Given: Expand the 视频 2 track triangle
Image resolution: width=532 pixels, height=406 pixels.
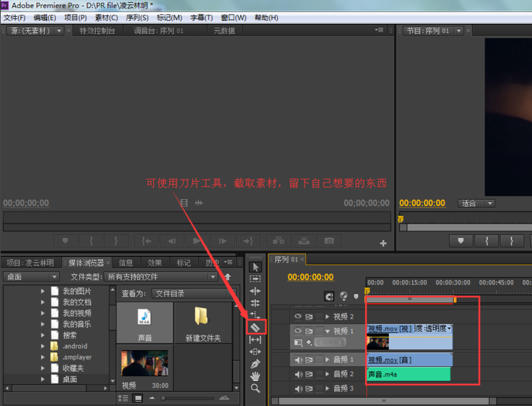Looking at the screenshot, I should point(326,317).
